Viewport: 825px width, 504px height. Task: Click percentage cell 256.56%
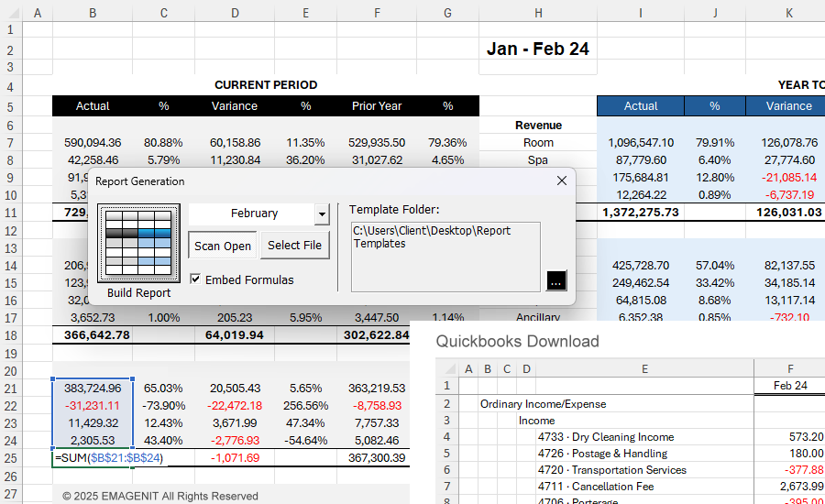click(305, 406)
